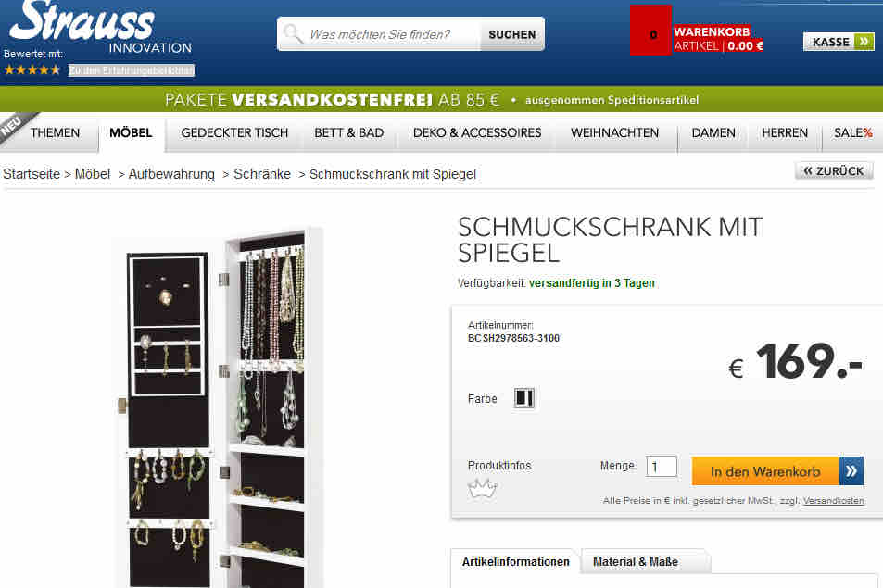Select the black-white Farbe swatch
Screen dimensions: 883x588
[523, 398]
